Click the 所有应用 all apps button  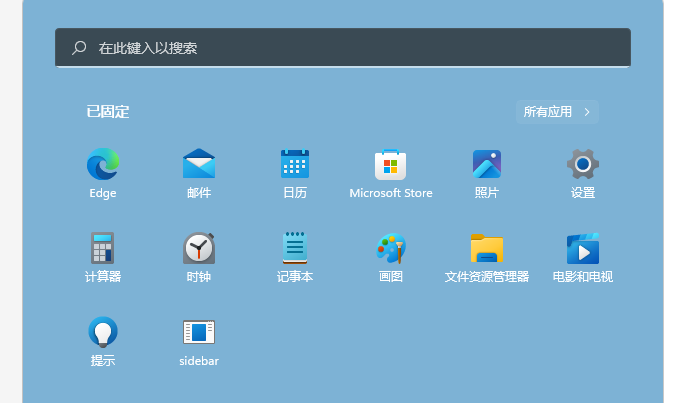(557, 112)
